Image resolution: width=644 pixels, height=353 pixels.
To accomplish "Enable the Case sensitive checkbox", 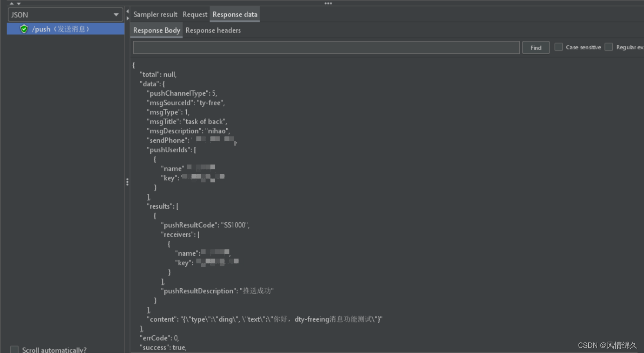I will point(558,47).
